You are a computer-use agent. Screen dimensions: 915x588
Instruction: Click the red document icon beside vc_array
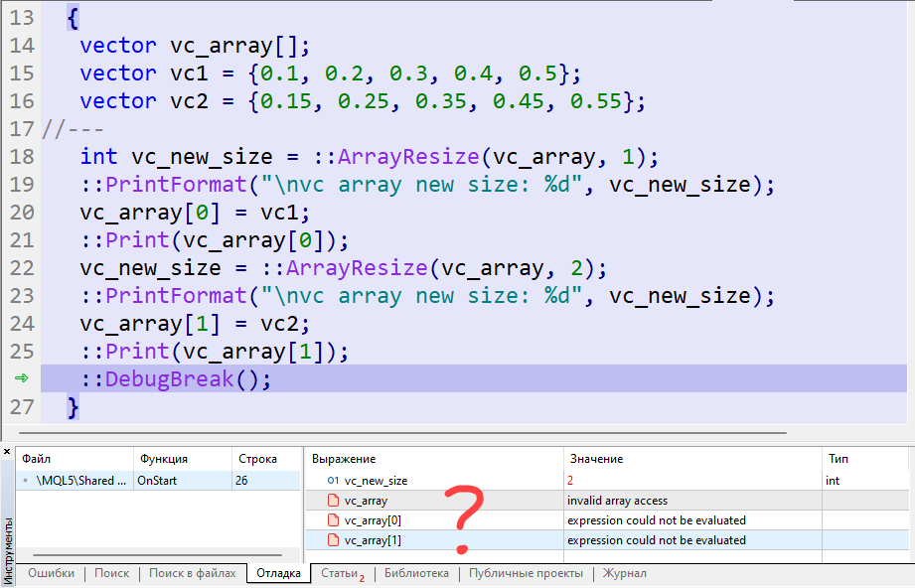(x=333, y=501)
